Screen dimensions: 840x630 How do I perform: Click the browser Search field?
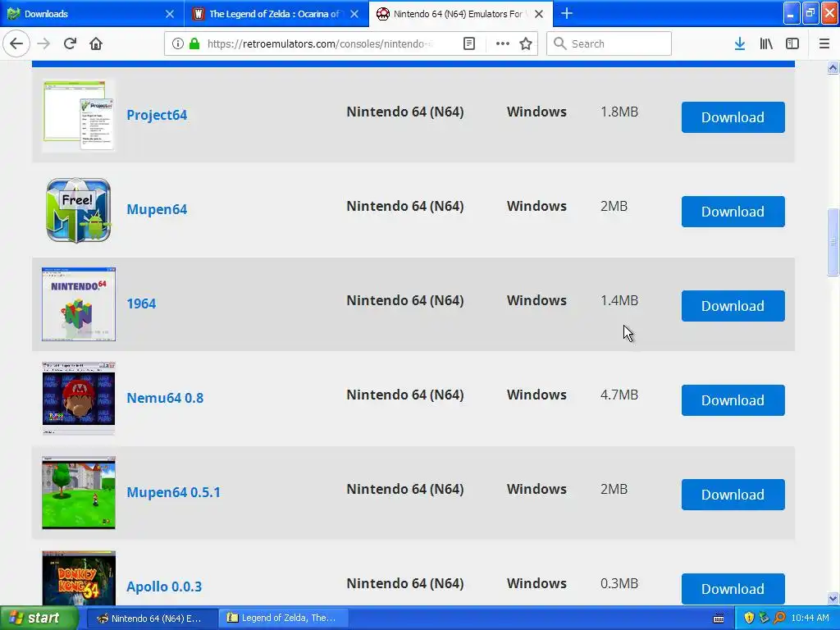click(x=609, y=43)
